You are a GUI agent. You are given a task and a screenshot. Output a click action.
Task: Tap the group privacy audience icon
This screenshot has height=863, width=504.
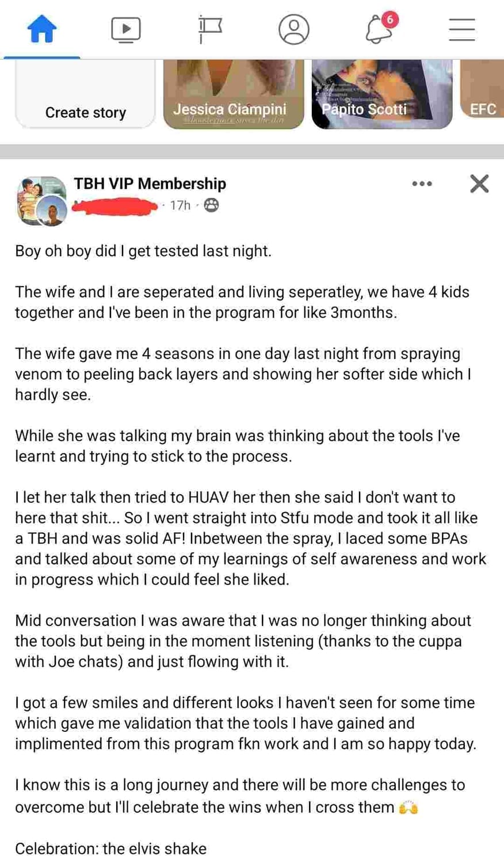point(212,205)
